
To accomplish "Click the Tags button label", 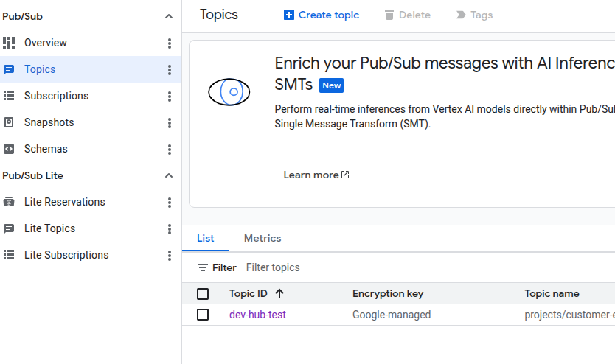I will coord(482,15).
